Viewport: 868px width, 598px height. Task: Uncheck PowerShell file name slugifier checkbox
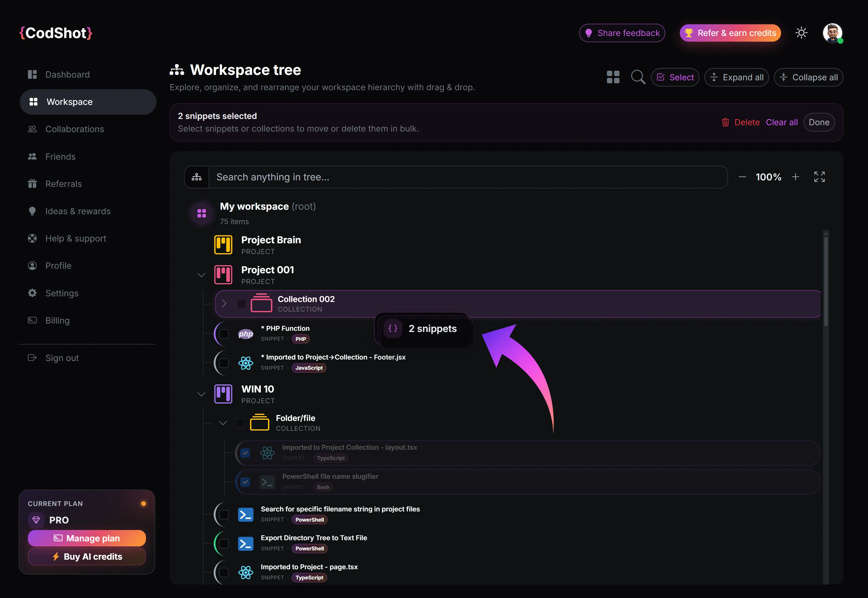pos(245,482)
